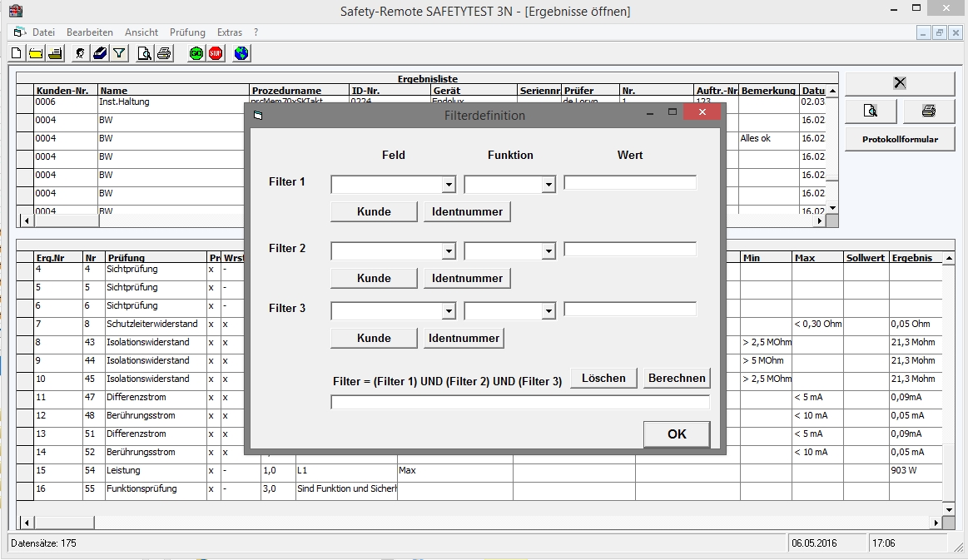Click the lower table vertical scrollbar down arrow
968x560 pixels.
[x=949, y=509]
